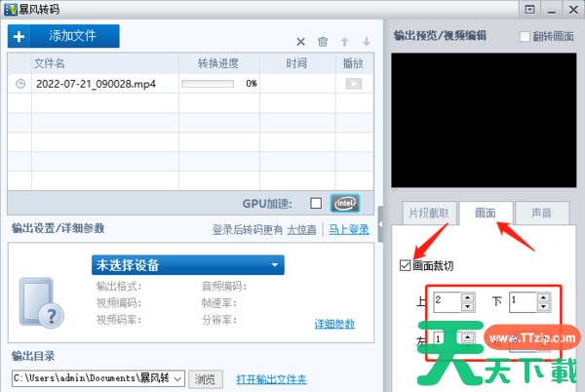Screen dimensions: 585x392
Task: Remove selected file with the X icon
Action: click(300, 41)
